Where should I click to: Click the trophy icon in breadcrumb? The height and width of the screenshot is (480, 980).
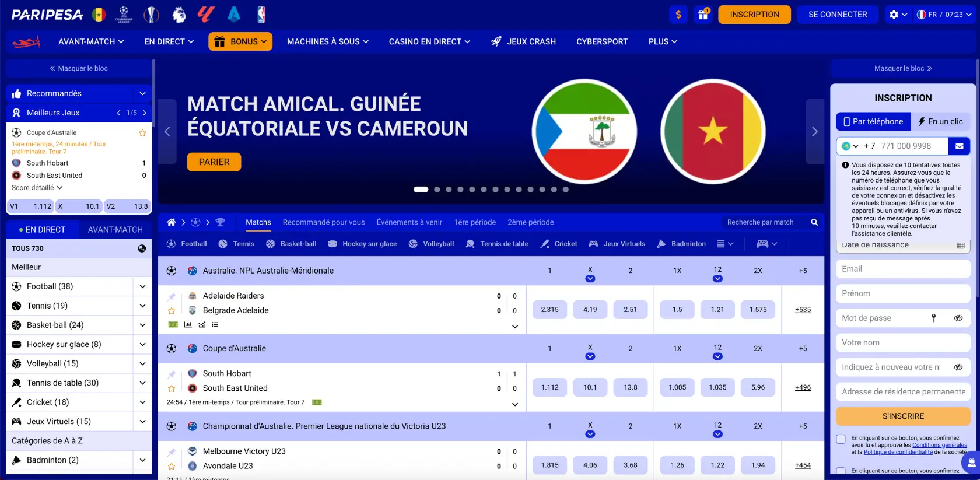tap(220, 222)
